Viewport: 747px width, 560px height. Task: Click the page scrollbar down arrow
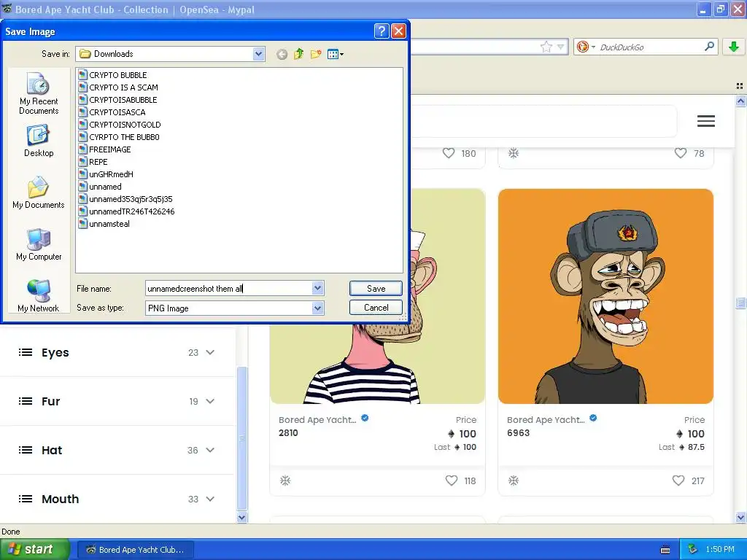coord(740,517)
